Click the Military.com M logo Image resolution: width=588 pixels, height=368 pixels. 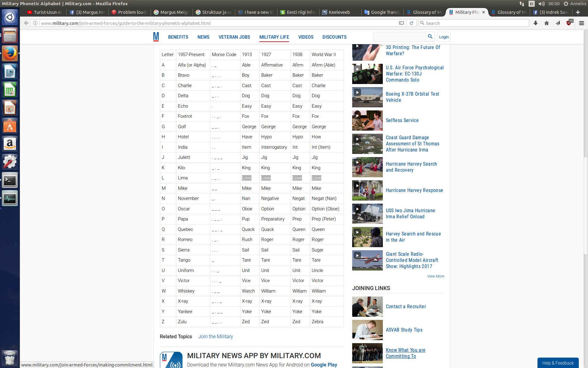pyautogui.click(x=156, y=37)
